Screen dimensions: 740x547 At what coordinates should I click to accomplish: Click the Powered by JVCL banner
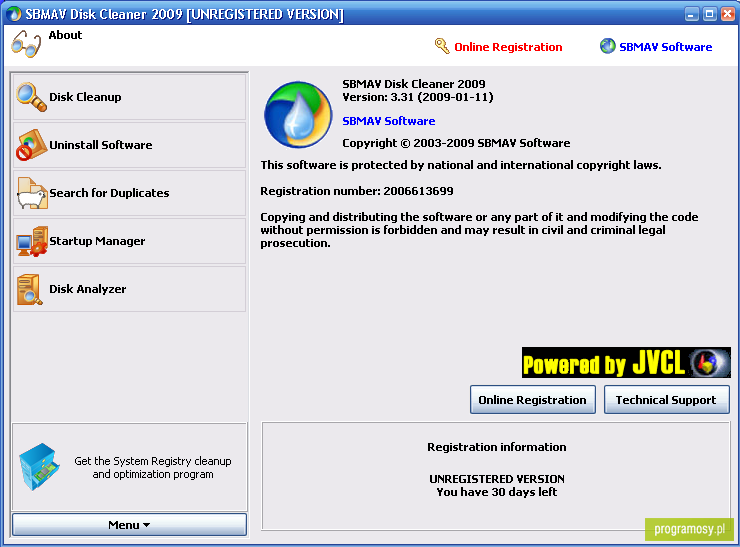(x=626, y=362)
